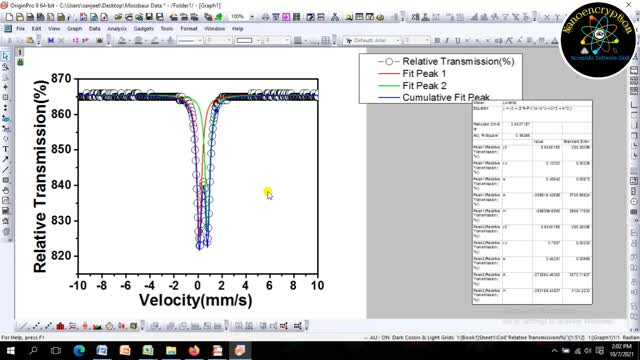
Task: Click the blue M icon in the toolbar
Action: click(51, 40)
